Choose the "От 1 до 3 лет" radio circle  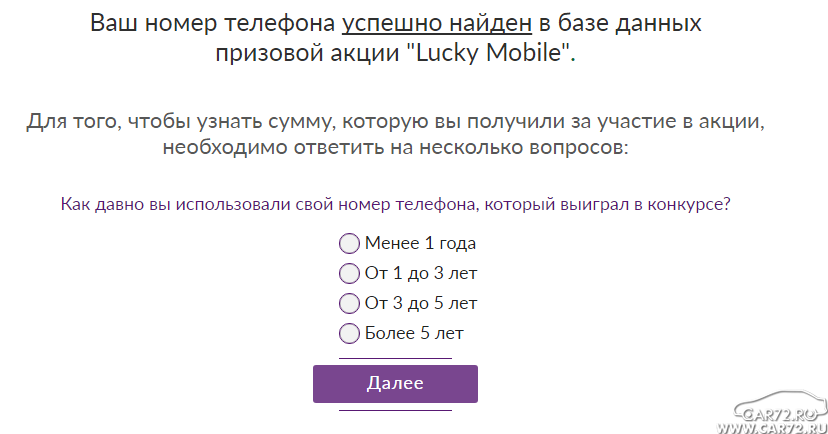point(349,273)
